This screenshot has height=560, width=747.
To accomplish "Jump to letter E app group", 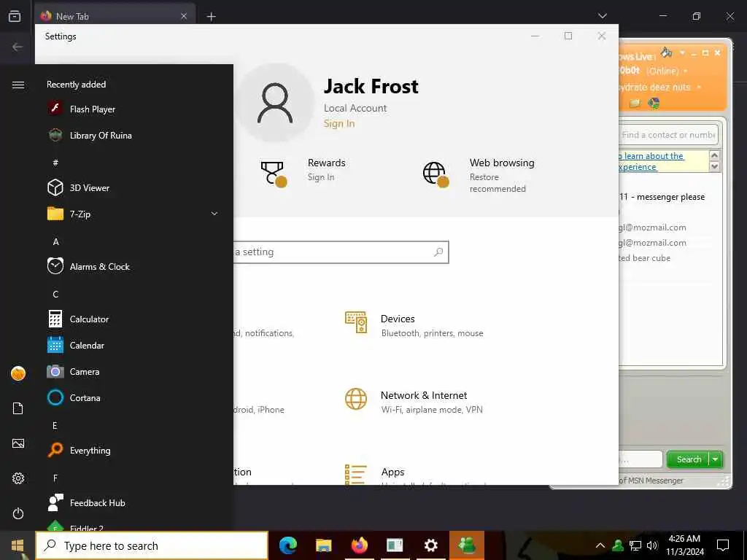I will (x=55, y=425).
